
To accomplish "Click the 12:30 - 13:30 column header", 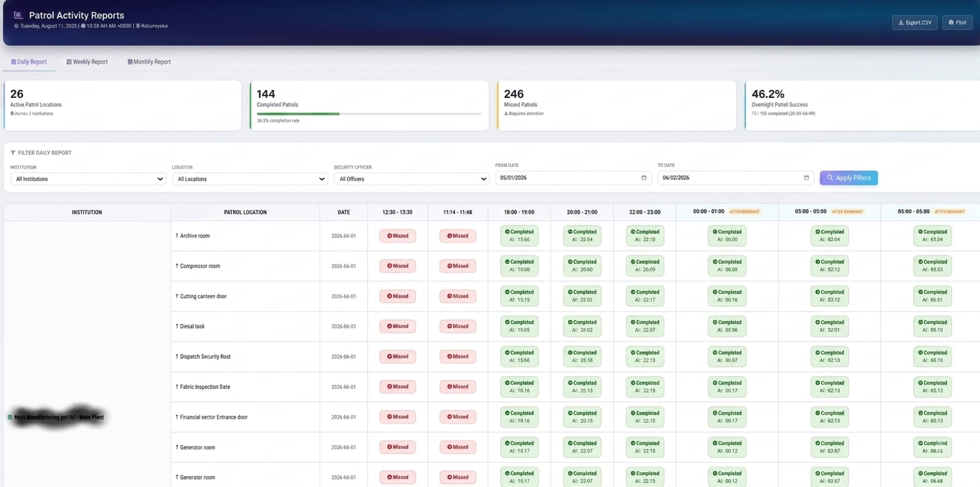I will pos(397,212).
